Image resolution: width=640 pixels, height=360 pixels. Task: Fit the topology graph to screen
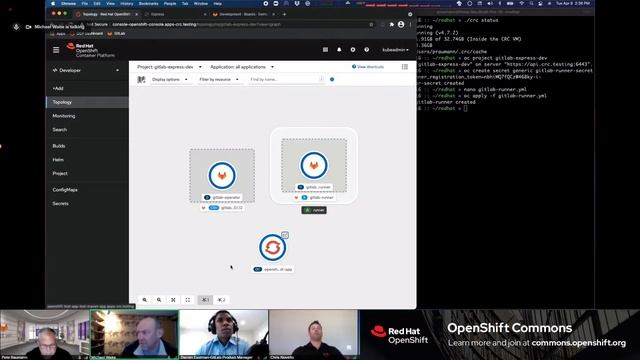[x=173, y=300]
